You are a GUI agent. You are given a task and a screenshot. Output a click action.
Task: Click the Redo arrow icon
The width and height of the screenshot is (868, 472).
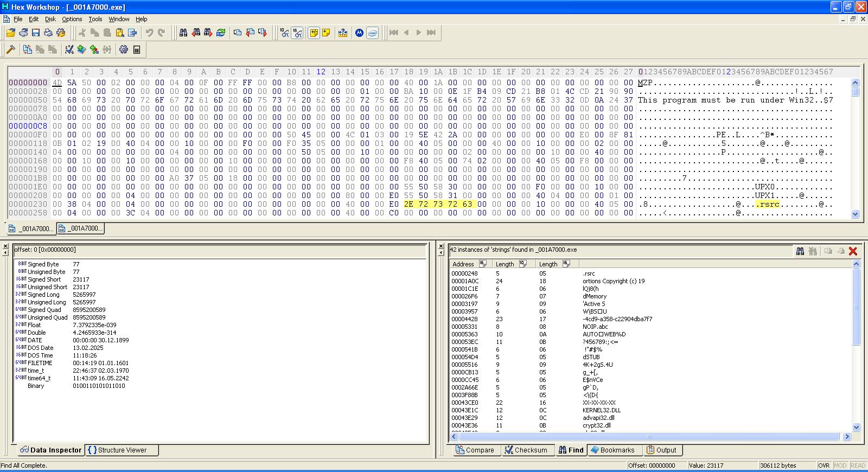point(162,33)
